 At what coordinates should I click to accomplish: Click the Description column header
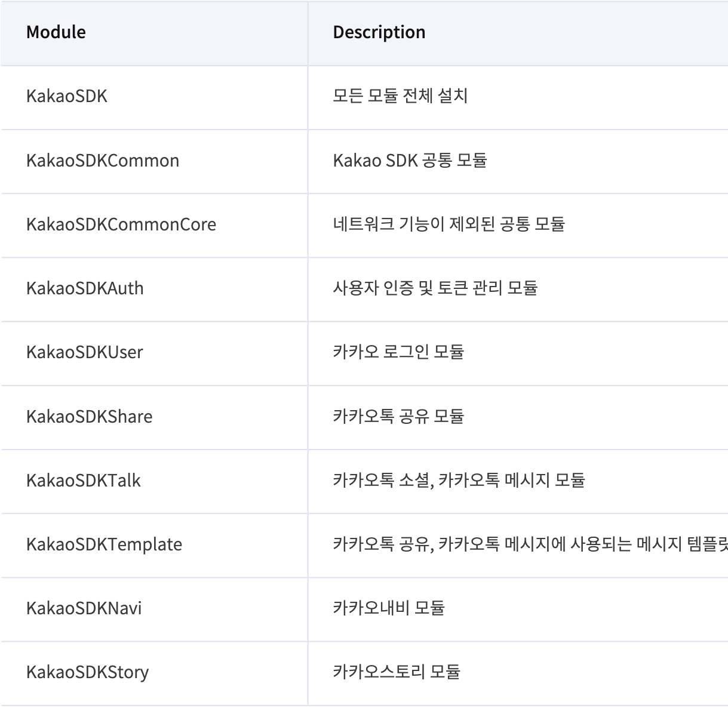(379, 32)
